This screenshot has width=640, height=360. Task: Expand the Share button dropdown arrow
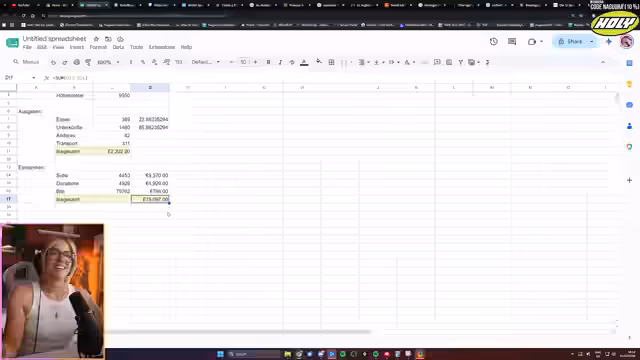coord(591,42)
